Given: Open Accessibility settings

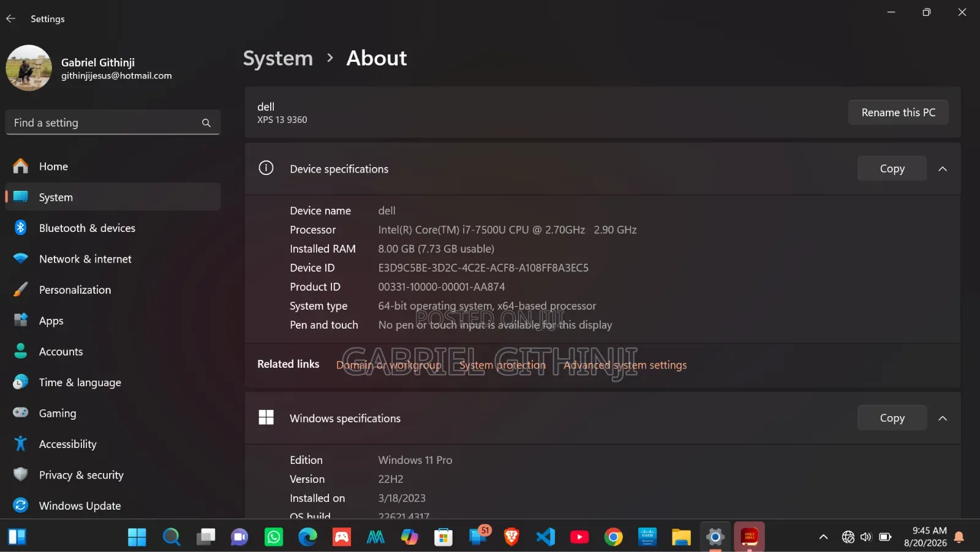Looking at the screenshot, I should (x=113, y=444).
